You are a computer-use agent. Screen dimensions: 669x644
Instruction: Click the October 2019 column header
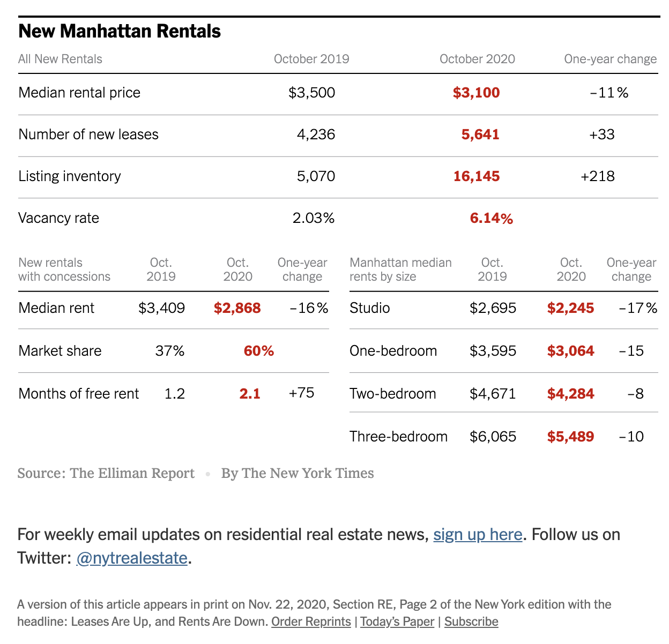(311, 59)
